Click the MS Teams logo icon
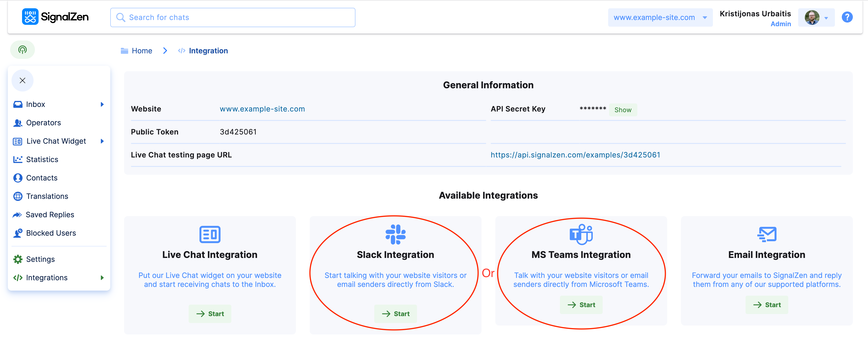868x343 pixels. 581,234
